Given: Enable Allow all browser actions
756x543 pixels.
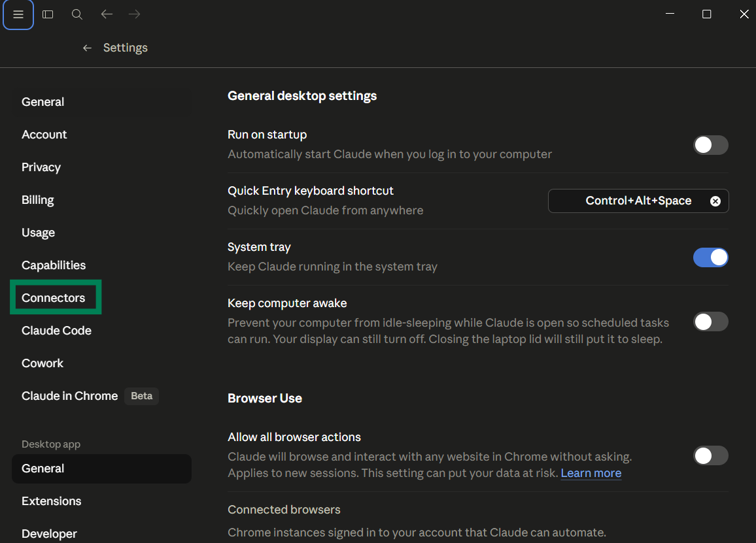Looking at the screenshot, I should coord(711,455).
